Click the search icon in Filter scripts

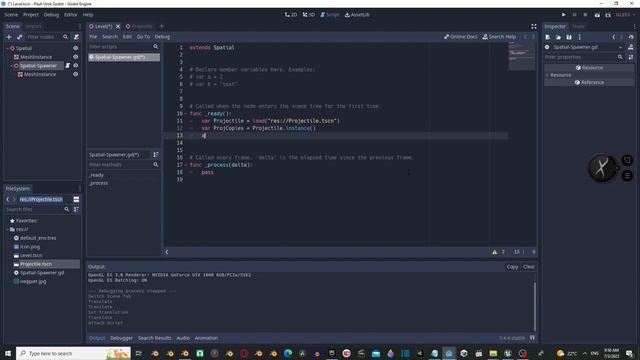point(156,47)
